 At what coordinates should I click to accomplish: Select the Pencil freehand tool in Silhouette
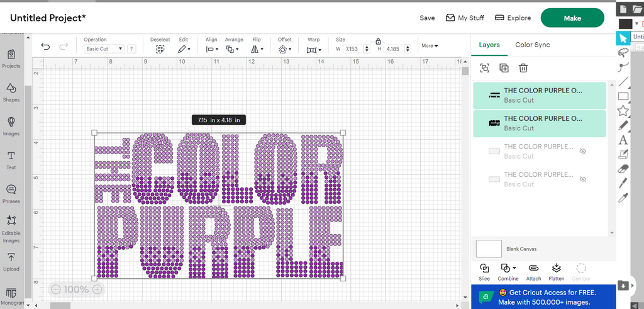[623, 125]
